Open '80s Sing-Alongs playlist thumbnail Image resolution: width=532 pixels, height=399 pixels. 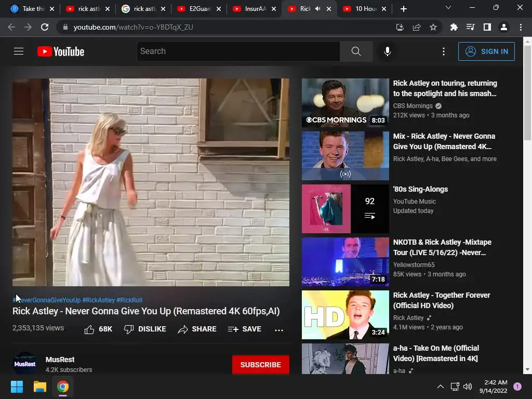(x=345, y=209)
